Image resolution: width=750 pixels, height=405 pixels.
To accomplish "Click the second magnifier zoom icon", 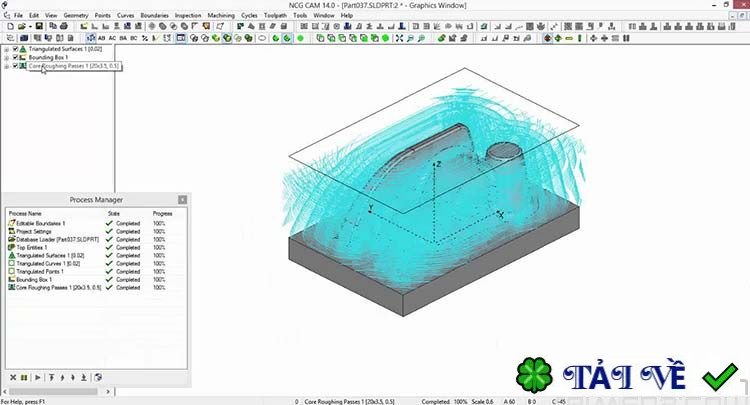I will point(421,38).
